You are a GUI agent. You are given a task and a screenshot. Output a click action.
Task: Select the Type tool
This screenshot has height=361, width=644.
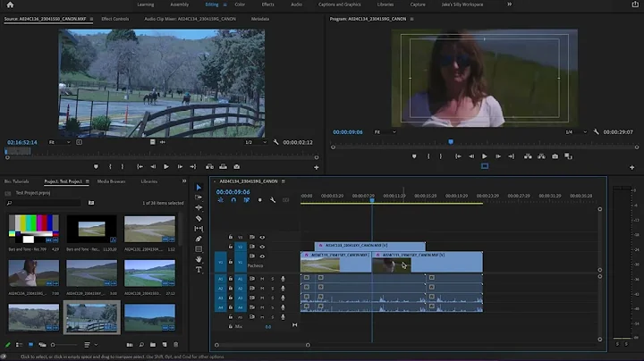(x=199, y=269)
